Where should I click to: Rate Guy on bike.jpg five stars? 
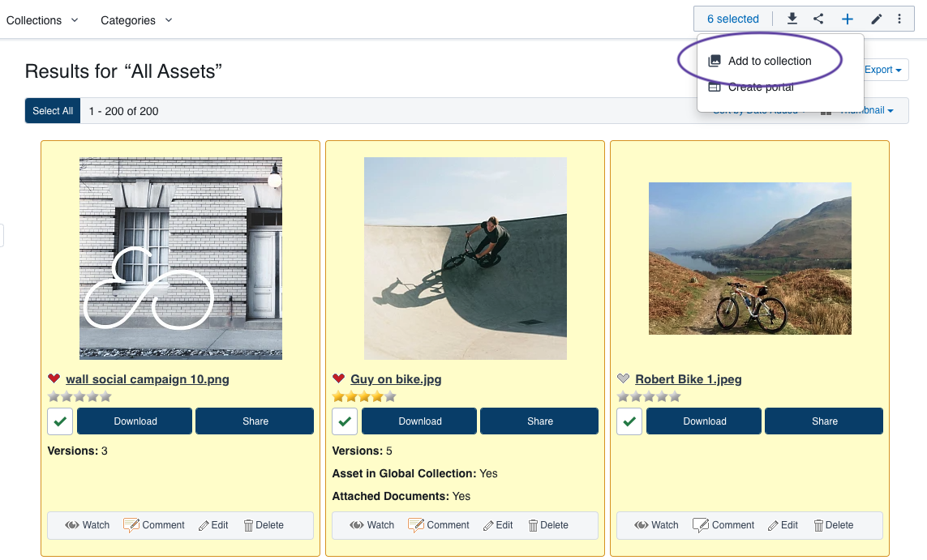click(x=390, y=396)
